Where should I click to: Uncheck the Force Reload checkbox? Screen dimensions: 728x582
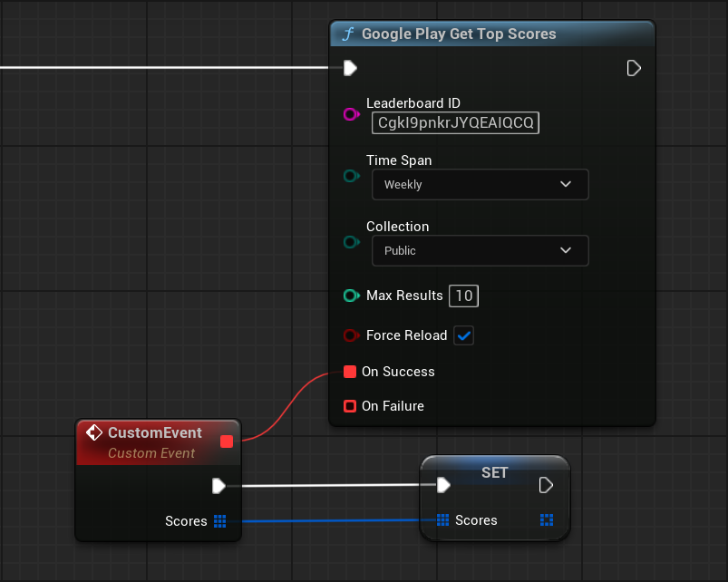464,335
